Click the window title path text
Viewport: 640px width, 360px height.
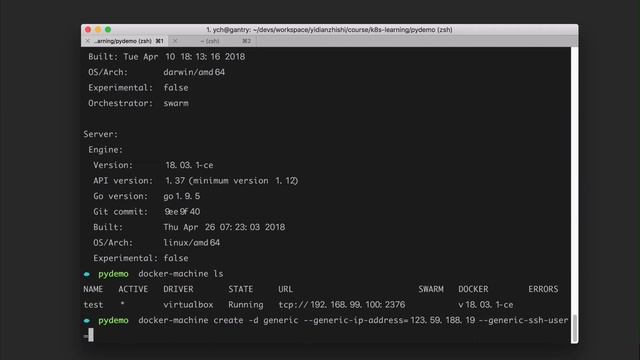point(329,29)
